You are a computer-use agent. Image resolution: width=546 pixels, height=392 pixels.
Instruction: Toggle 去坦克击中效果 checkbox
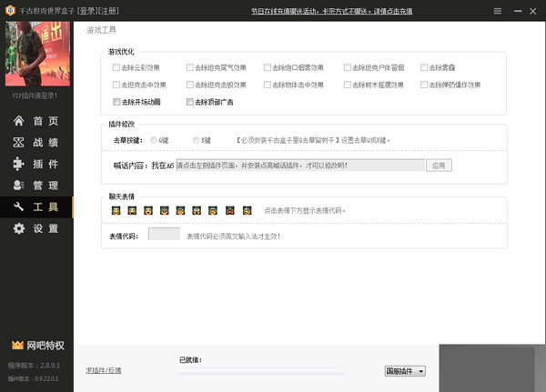point(116,85)
